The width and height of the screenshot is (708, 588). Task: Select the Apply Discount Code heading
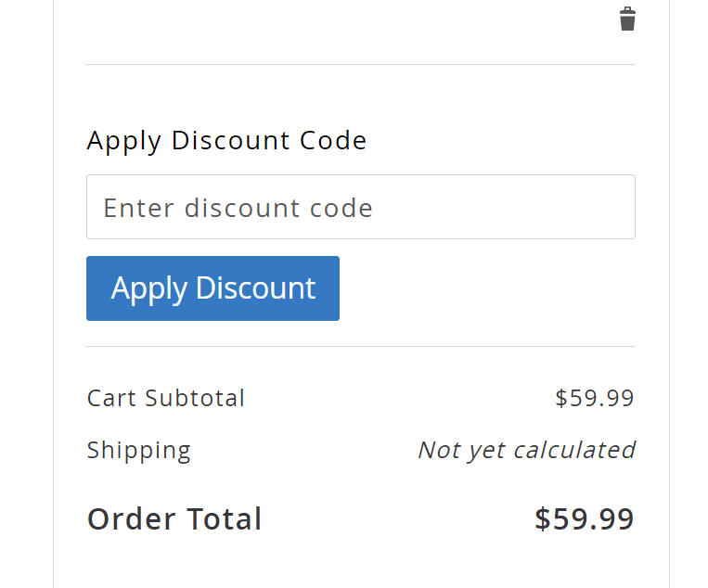[226, 141]
